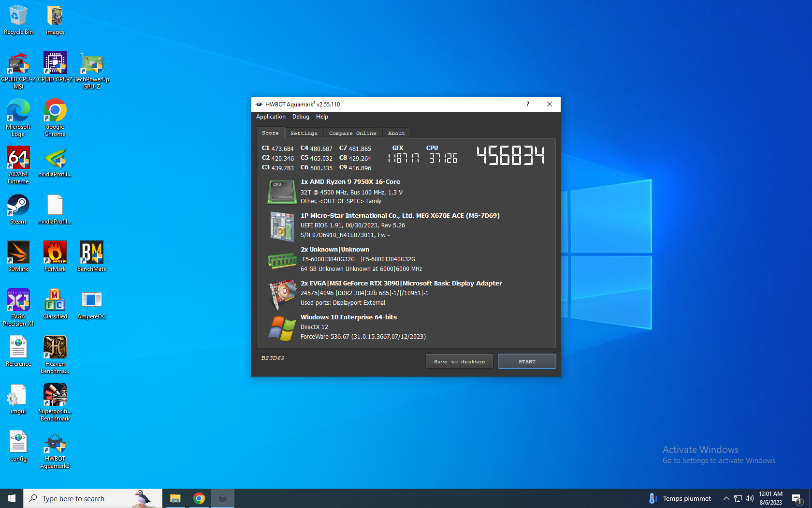Launch Steam desktop shortcut
Image resolution: width=812 pixels, height=508 pixels.
18,209
